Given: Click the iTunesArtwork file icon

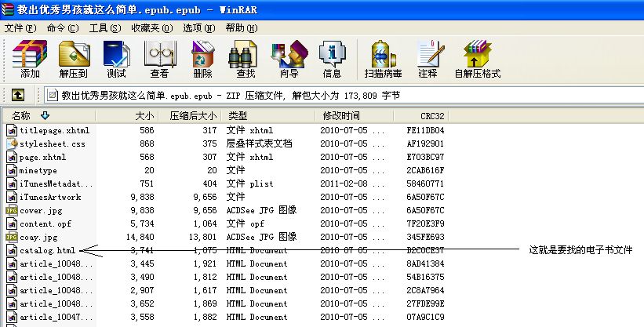Looking at the screenshot, I should tap(12, 197).
